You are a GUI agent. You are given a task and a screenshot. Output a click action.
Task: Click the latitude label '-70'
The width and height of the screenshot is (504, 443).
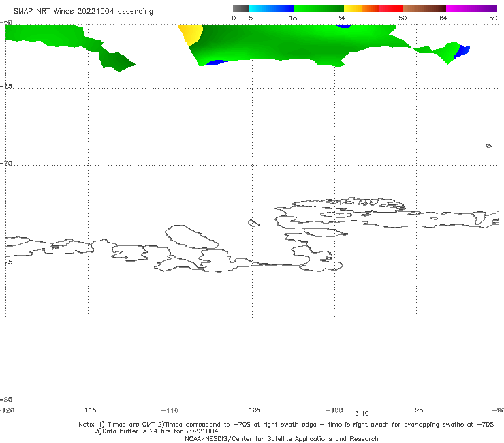tap(6, 164)
